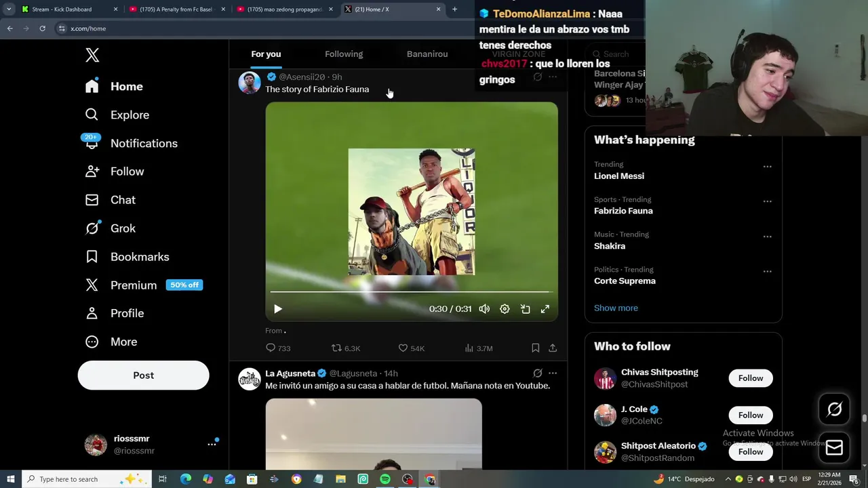Screen dimensions: 868x488
Task: Click Grok icon on La Agusneta post
Action: coord(537,373)
